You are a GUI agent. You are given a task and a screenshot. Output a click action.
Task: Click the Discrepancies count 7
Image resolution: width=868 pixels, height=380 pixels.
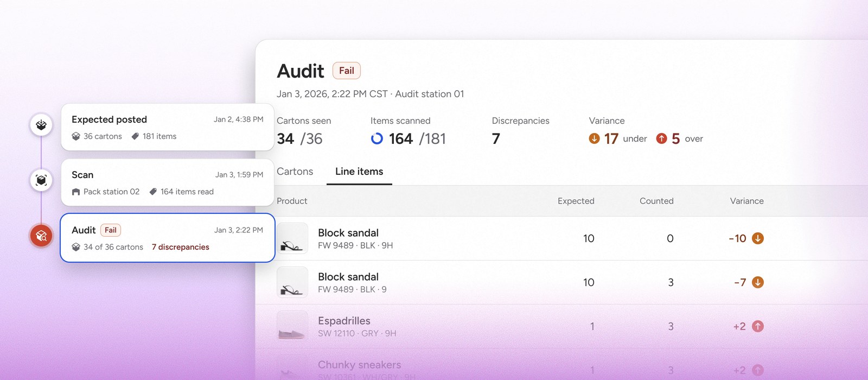pos(496,139)
